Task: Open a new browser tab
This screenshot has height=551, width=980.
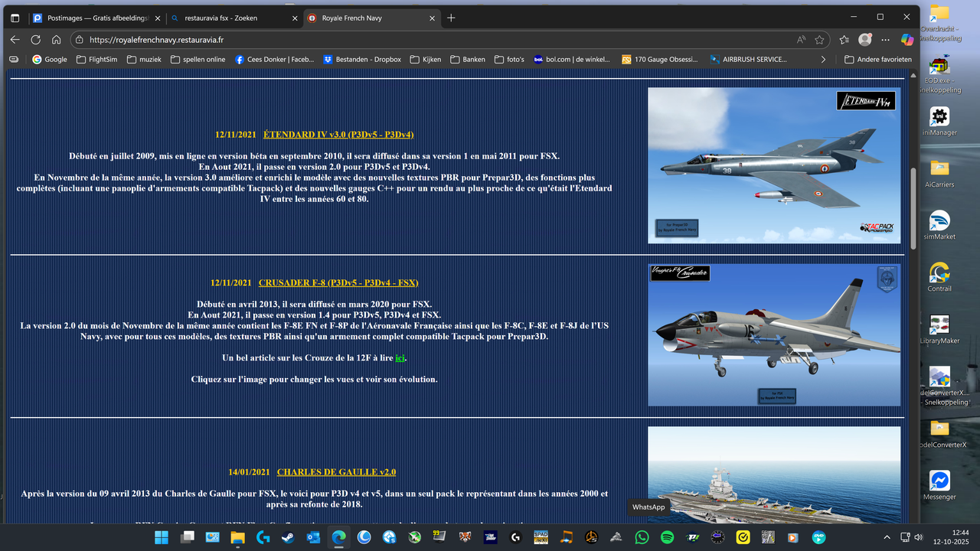Action: (x=451, y=18)
